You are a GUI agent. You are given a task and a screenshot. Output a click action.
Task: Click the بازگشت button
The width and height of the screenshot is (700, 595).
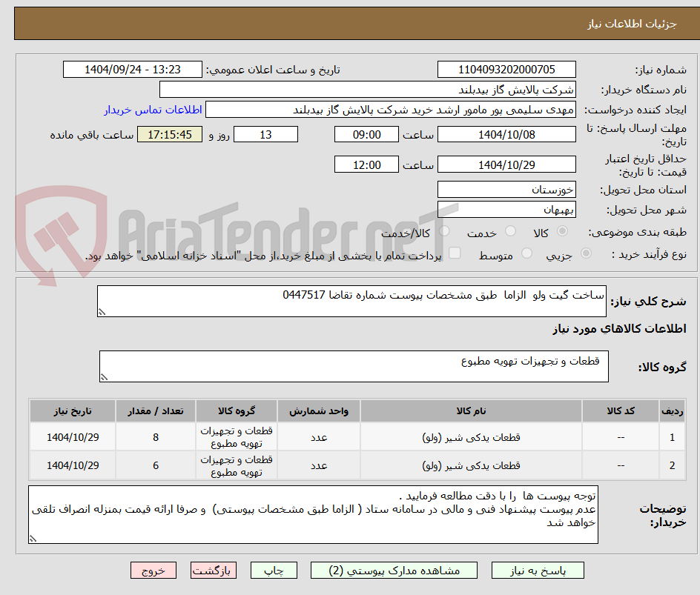coord(214,570)
